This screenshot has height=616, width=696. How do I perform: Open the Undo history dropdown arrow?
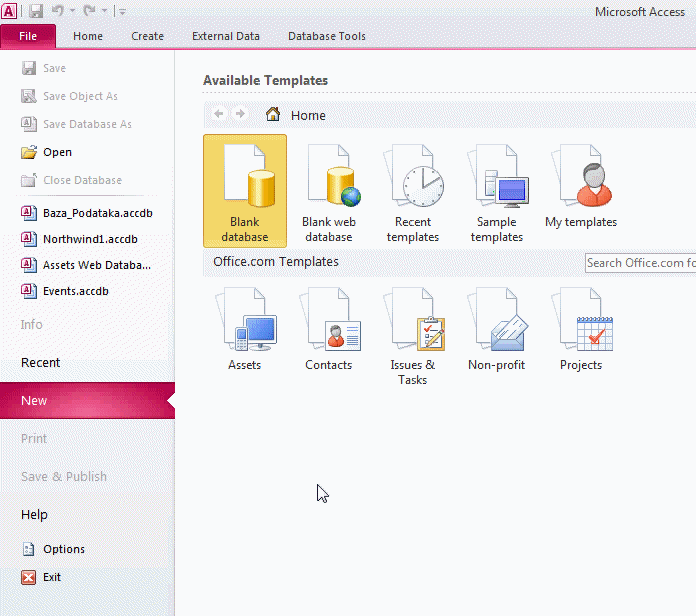point(72,11)
